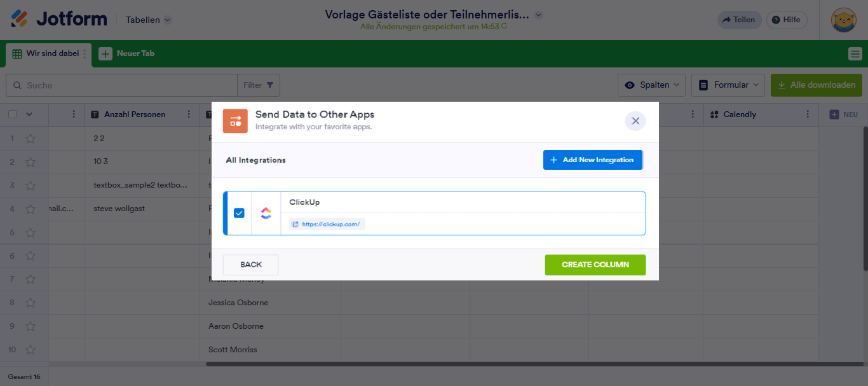Image resolution: width=868 pixels, height=386 pixels.
Task: Open the Filter button
Action: (x=258, y=85)
